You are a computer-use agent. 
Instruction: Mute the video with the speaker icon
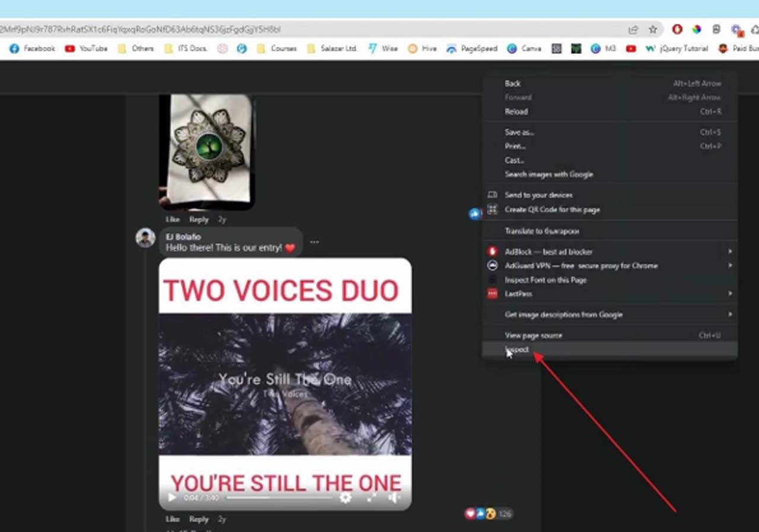click(394, 498)
